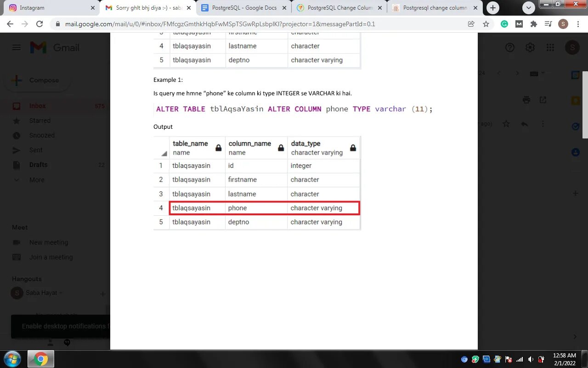This screenshot has width=588, height=368.
Task: Open the Windows Start menu
Action: (x=12, y=359)
